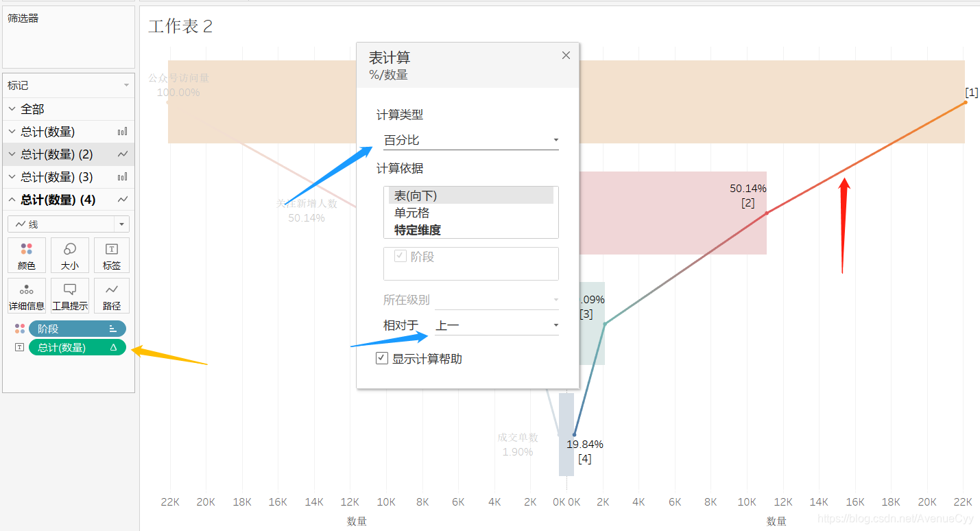Expand the first 总计(数量) marks section
Viewport: 980px width, 531px height.
(x=12, y=132)
